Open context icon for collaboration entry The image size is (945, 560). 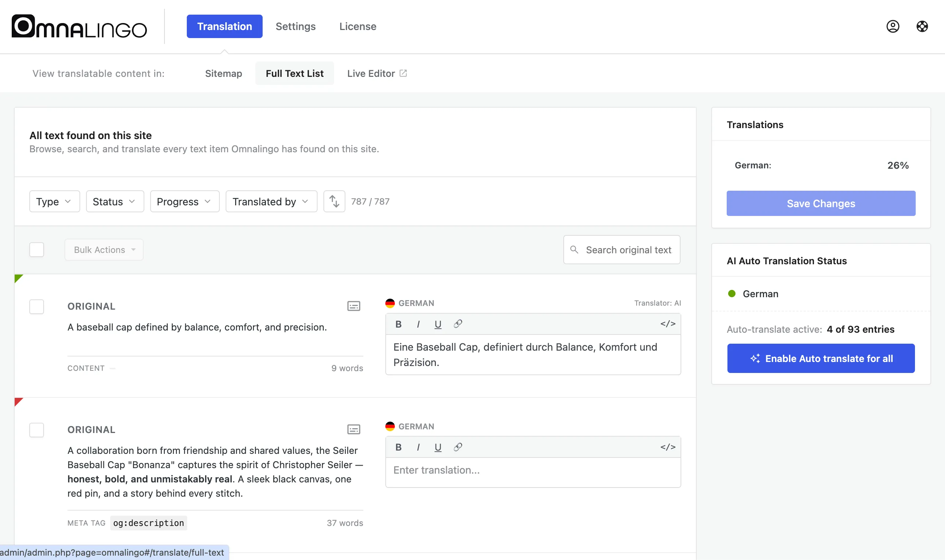(354, 429)
